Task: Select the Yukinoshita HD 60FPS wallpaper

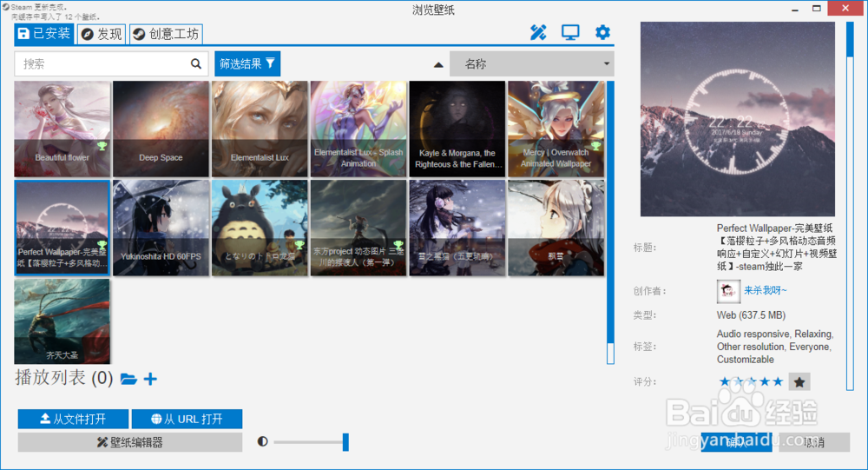Action: pos(161,228)
